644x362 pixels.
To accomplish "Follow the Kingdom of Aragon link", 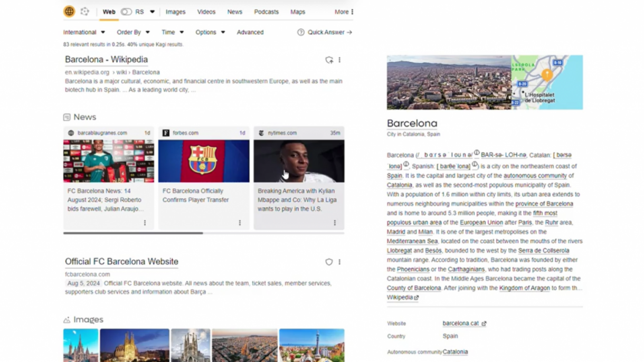I will pos(524,288).
